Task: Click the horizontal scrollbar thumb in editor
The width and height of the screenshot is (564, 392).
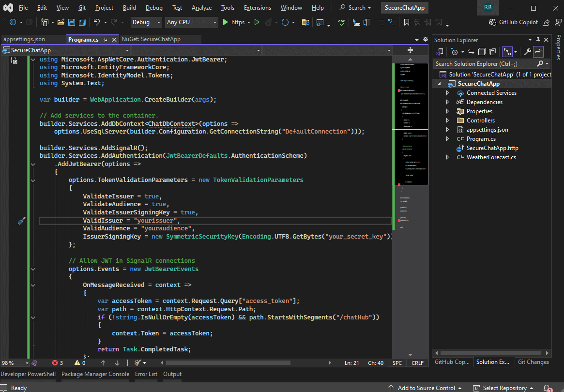Action: pos(228,362)
